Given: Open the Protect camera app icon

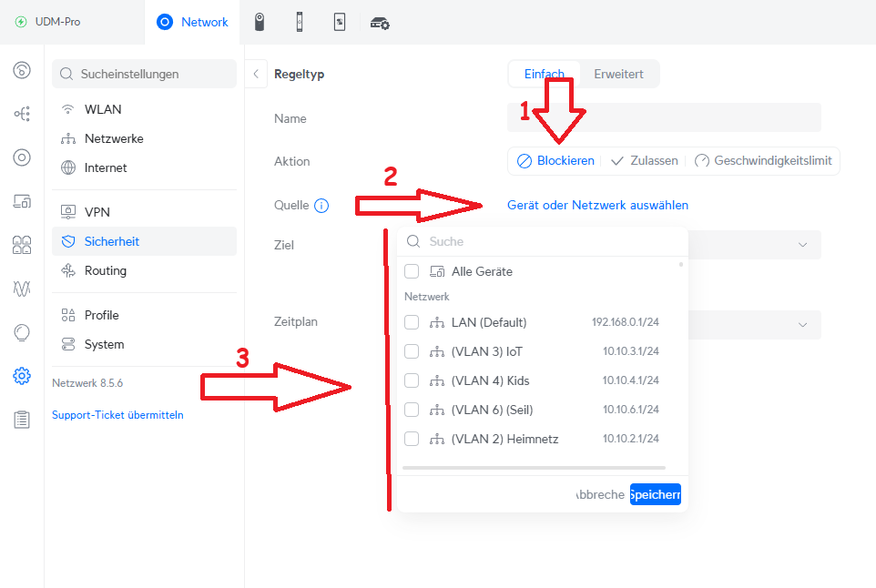Looking at the screenshot, I should click(x=259, y=23).
